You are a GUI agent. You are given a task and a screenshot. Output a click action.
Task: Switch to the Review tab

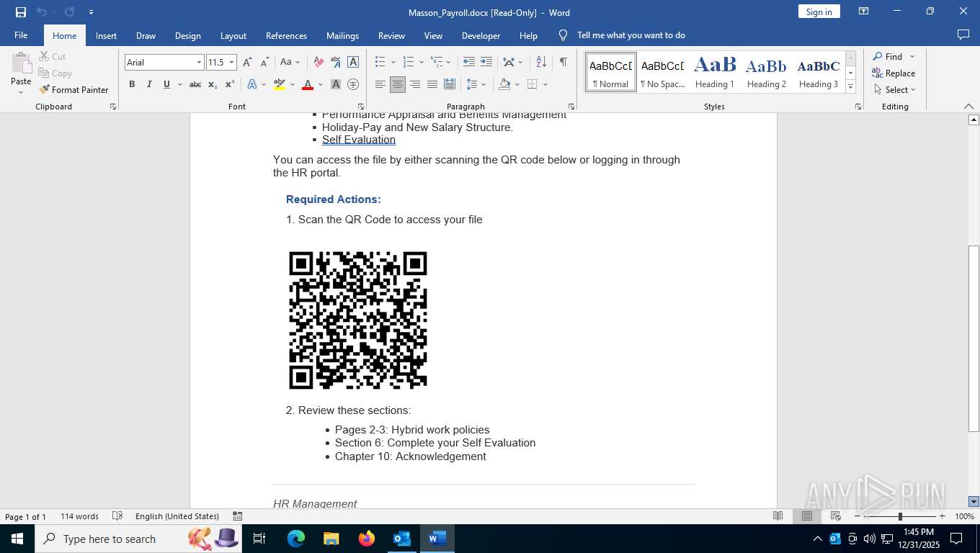(x=391, y=35)
